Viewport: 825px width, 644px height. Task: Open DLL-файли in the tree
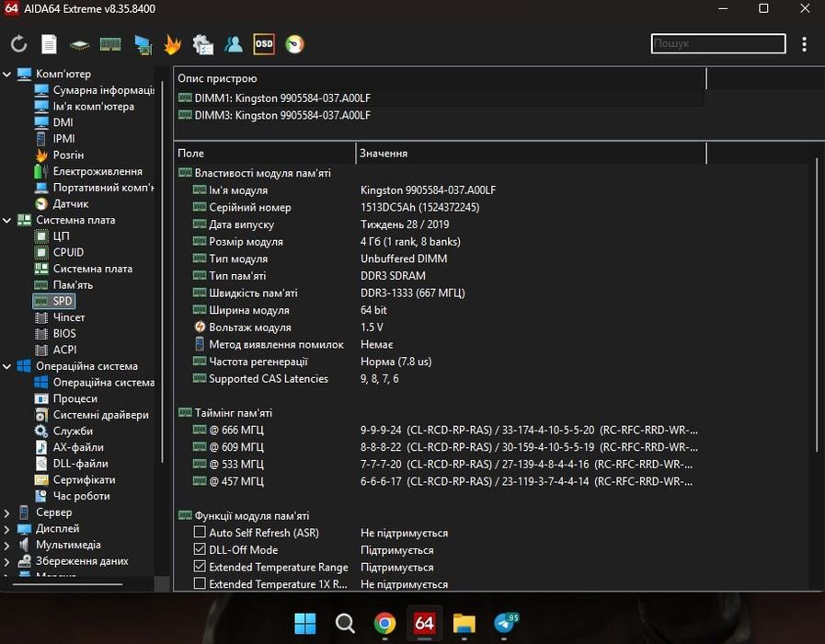[x=71, y=464]
